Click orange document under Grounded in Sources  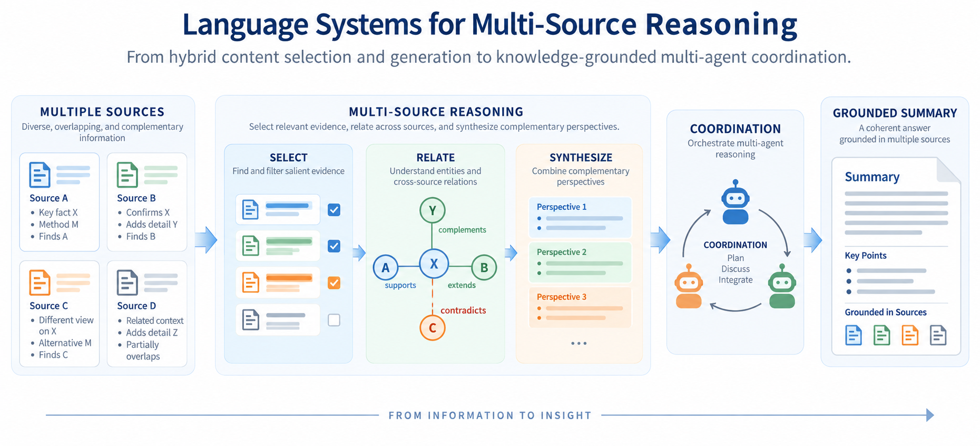(x=910, y=335)
